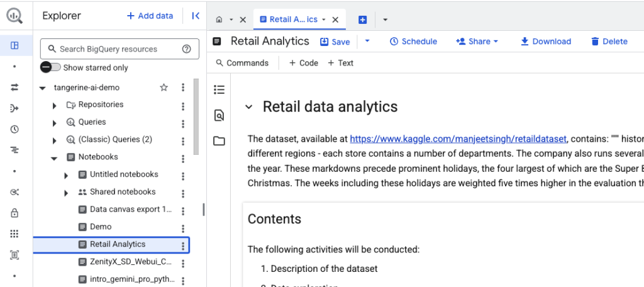644x287 pixels.
Task: Select Data canvas export notebook
Action: [131, 210]
